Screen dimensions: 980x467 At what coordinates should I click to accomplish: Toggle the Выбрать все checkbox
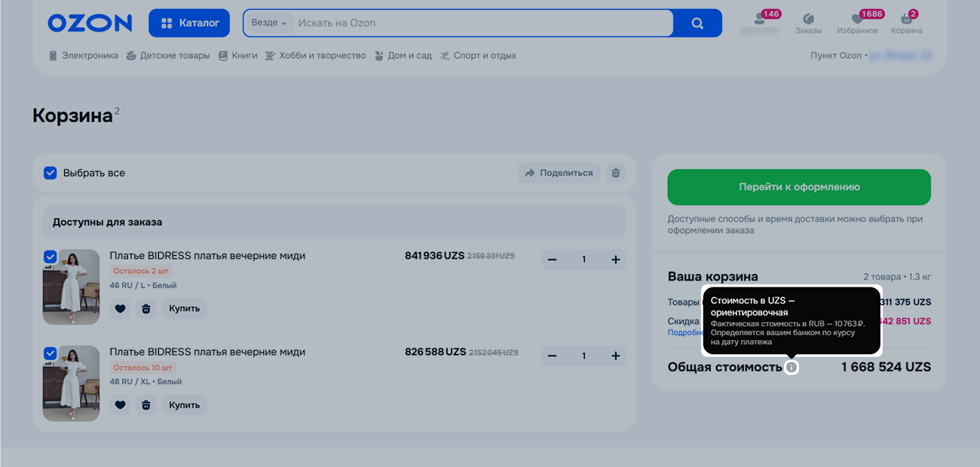click(x=51, y=173)
